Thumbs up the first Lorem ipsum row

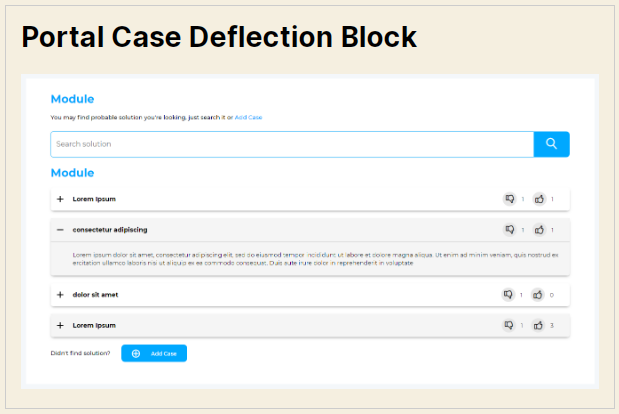click(x=539, y=199)
